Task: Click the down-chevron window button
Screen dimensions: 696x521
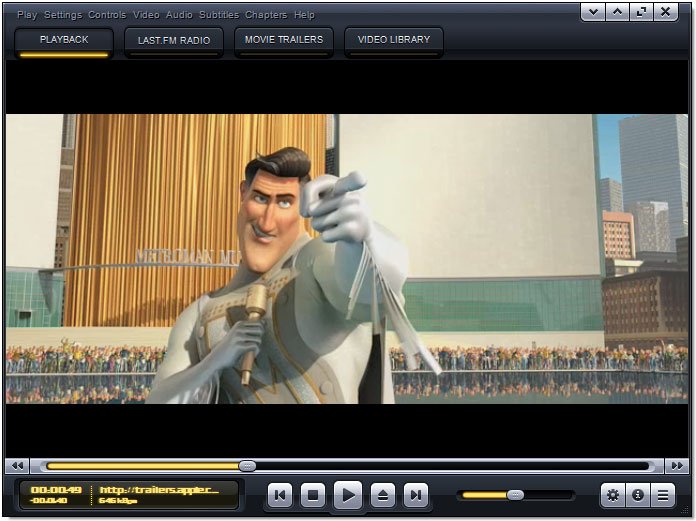Action: (593, 12)
